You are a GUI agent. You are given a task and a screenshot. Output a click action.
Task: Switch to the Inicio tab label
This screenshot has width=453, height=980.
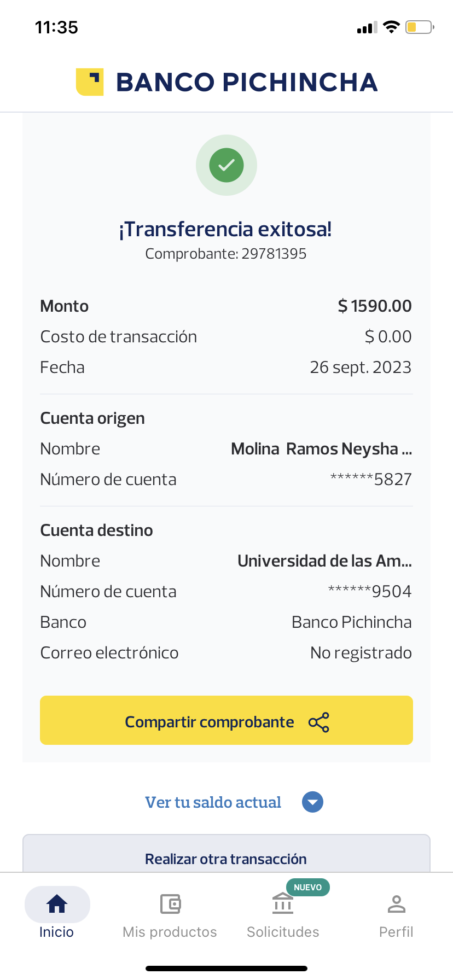(x=56, y=932)
